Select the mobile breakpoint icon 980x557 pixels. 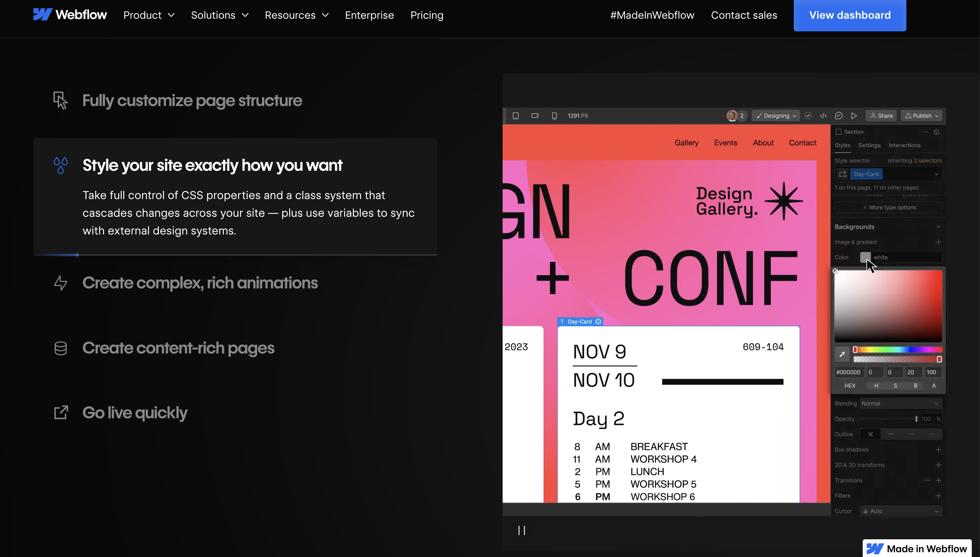click(555, 116)
